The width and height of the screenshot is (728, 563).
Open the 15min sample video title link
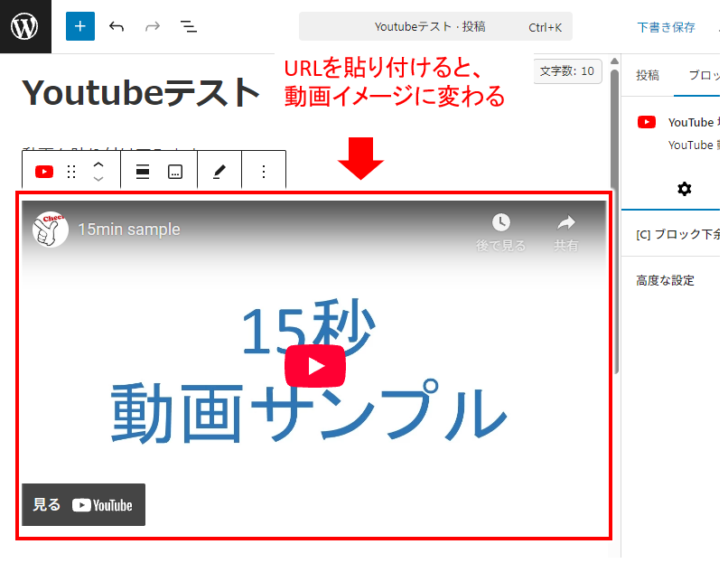(129, 229)
